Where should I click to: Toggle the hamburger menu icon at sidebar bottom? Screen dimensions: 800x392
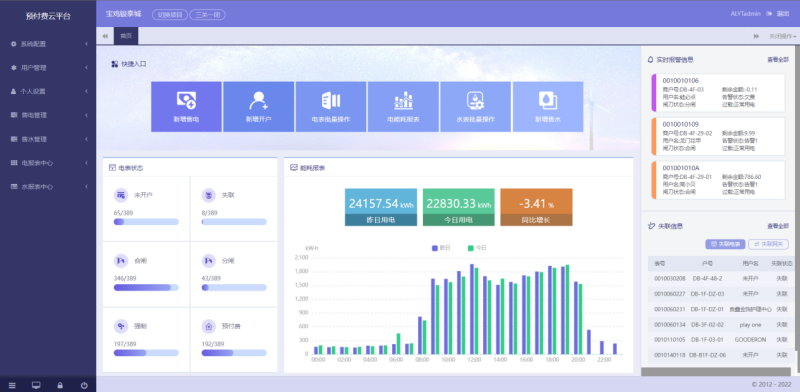click(x=12, y=385)
